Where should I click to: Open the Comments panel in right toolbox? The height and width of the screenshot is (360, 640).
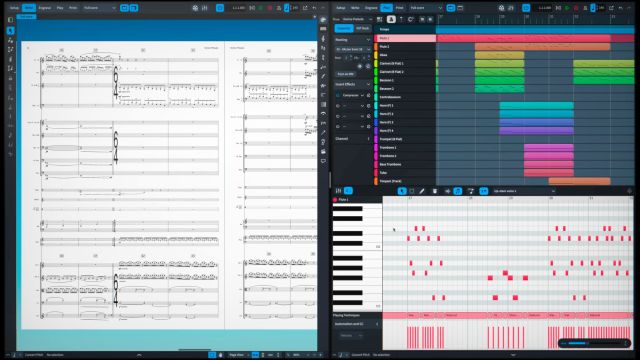pos(323,161)
